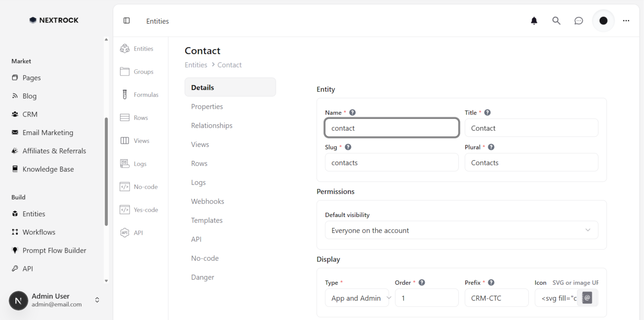Expand Admin User account switcher

tap(97, 300)
